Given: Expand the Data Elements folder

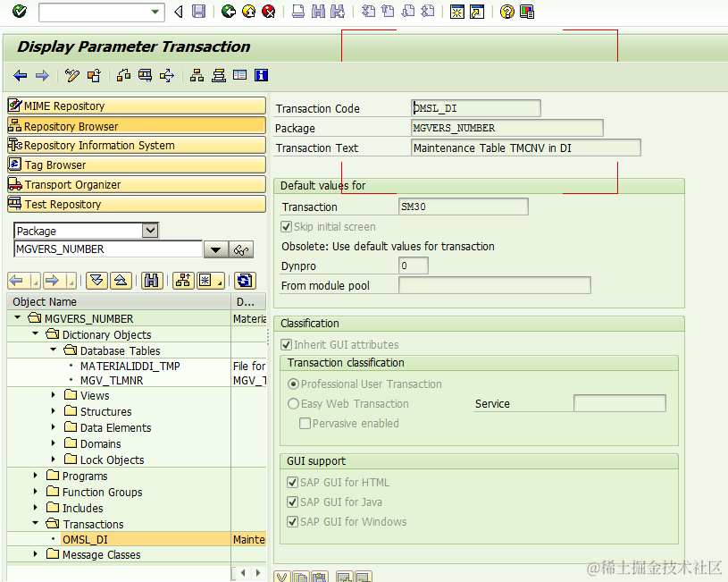Looking at the screenshot, I should click(x=54, y=426).
